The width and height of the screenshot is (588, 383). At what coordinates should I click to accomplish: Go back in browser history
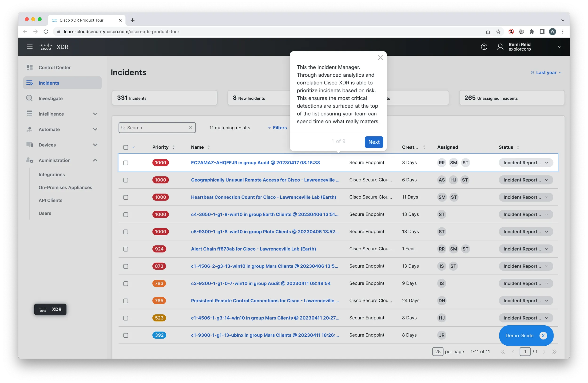(25, 32)
